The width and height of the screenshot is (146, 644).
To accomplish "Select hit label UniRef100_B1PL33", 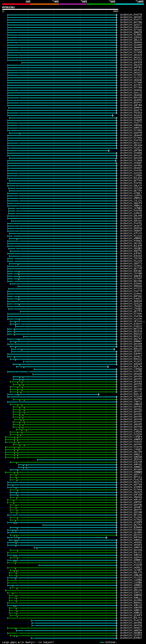I will tap(131, 394).
